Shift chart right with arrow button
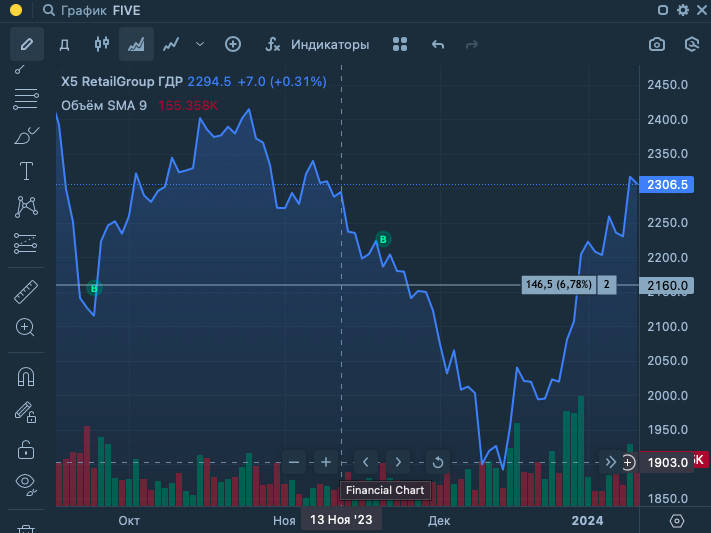Screen dimensions: 711x533 pyautogui.click(x=398, y=462)
